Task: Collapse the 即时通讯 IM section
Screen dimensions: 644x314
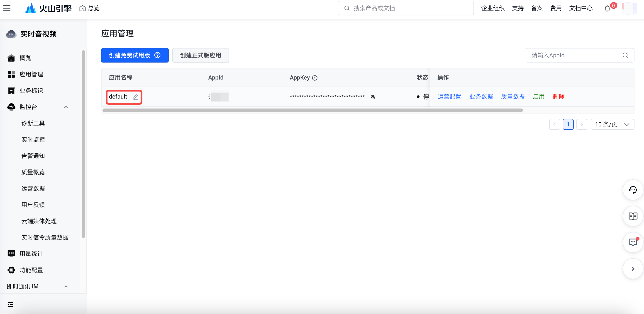Action: click(x=66, y=286)
